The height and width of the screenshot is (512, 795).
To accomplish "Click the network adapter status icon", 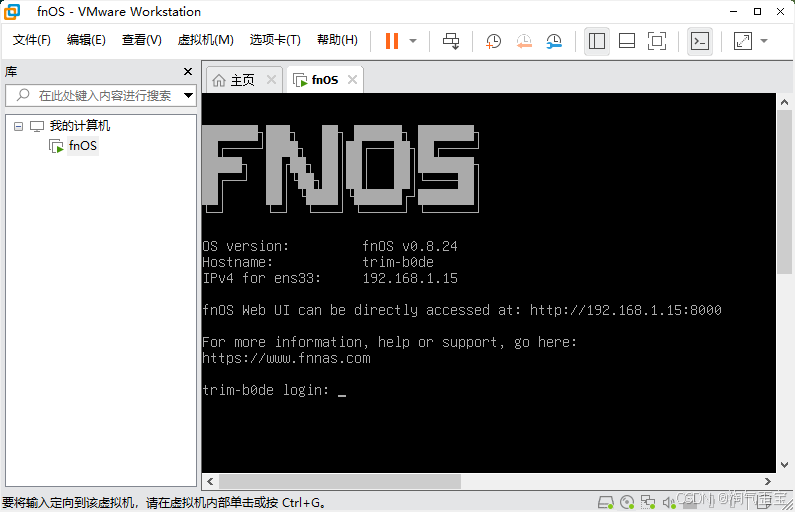I will coord(647,502).
